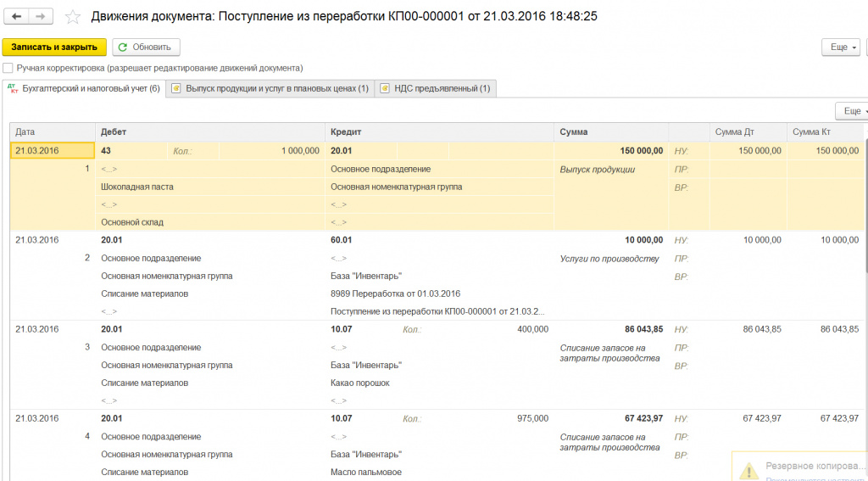Screen dimensions: 868x481
Task: Click the green refresh icon on Обновить
Action: click(124, 48)
